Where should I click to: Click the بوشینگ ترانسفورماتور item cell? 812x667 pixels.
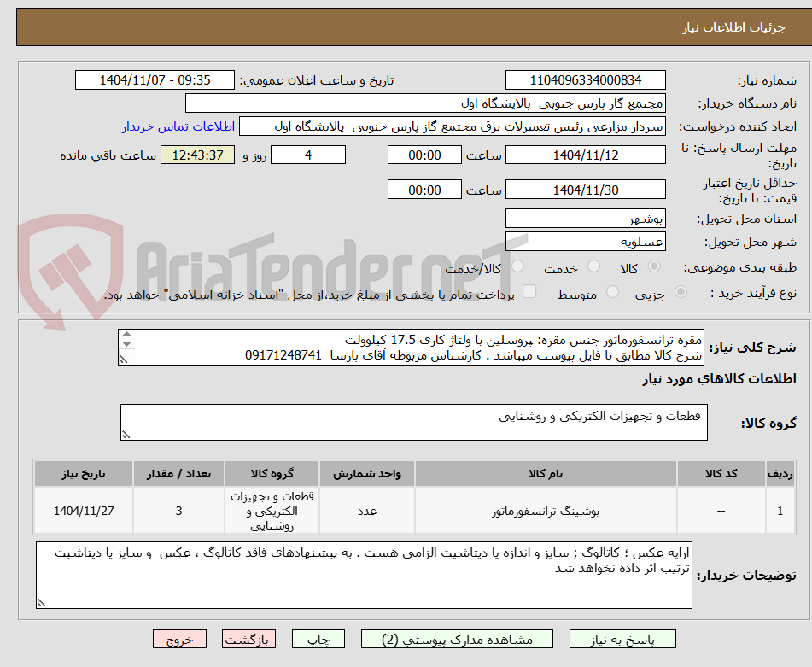[546, 511]
